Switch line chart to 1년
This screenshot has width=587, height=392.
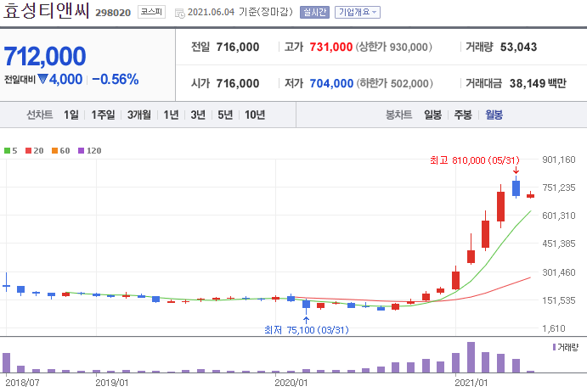[x=171, y=115]
